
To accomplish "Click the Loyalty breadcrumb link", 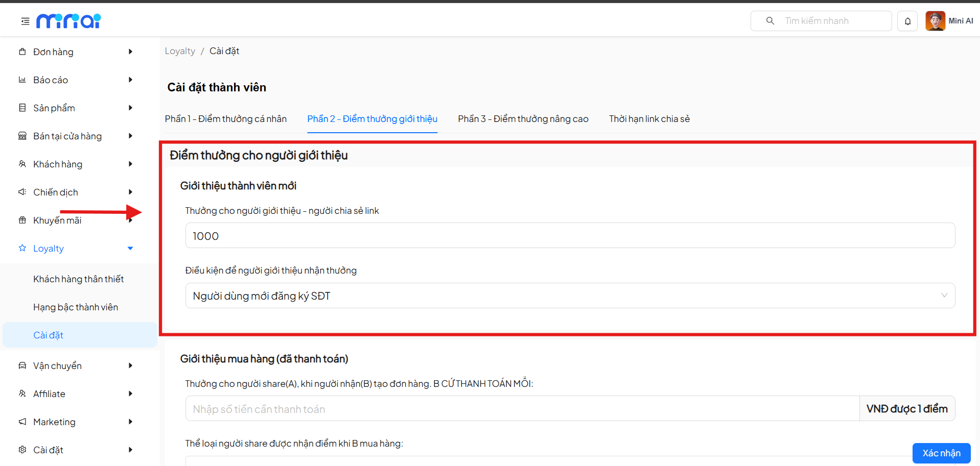I will pos(180,51).
